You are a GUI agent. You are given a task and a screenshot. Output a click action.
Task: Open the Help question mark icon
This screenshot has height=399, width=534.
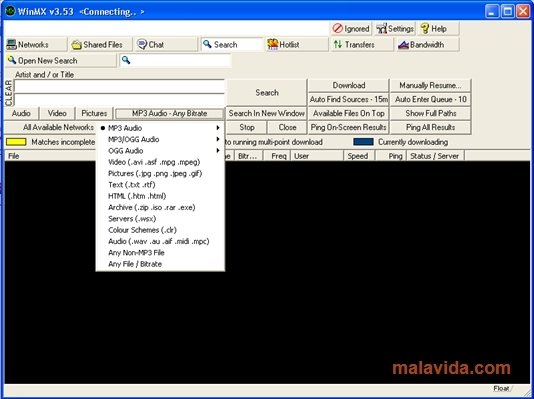click(x=425, y=29)
